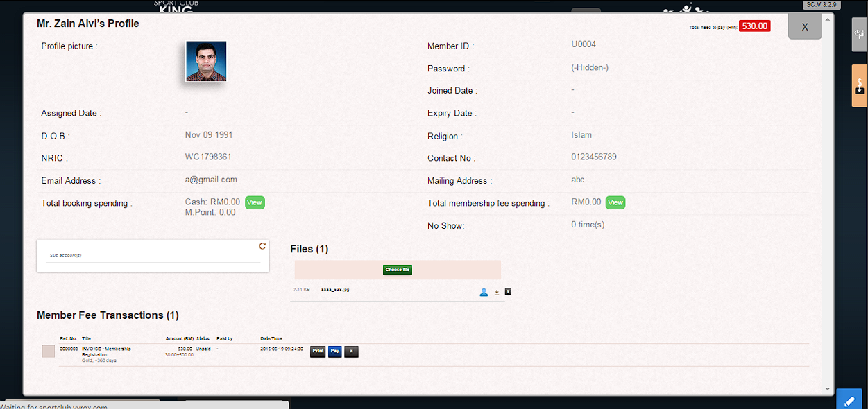Click the blue user icon beside aaaa_538.jpg
The image size is (868, 409).
click(x=484, y=292)
